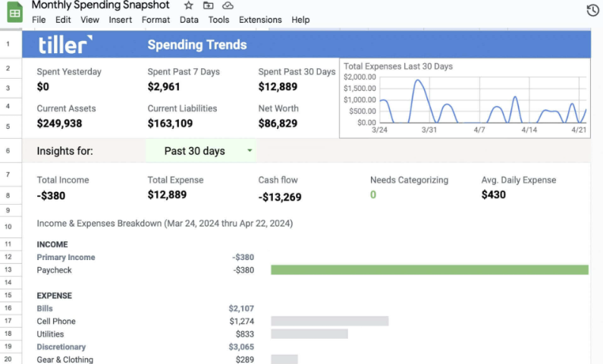Image resolution: width=603 pixels, height=364 pixels.
Task: Click the move to folder icon
Action: (x=208, y=5)
